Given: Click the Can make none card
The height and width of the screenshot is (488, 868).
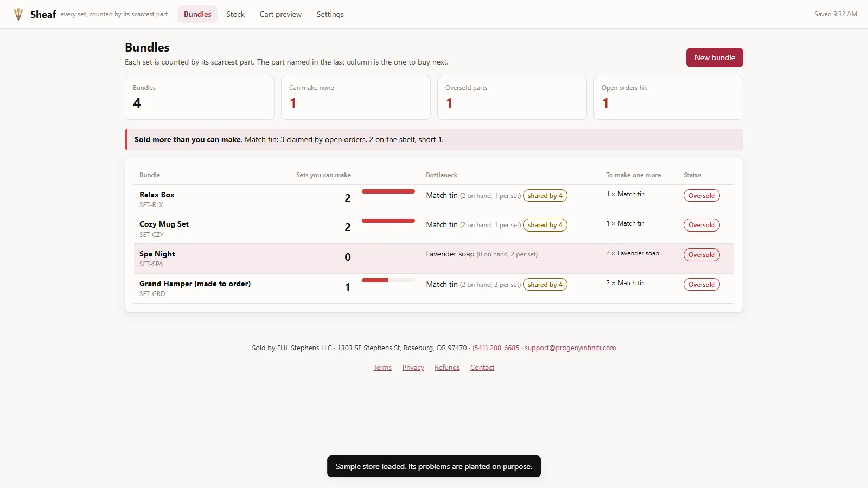Looking at the screenshot, I should point(356,98).
